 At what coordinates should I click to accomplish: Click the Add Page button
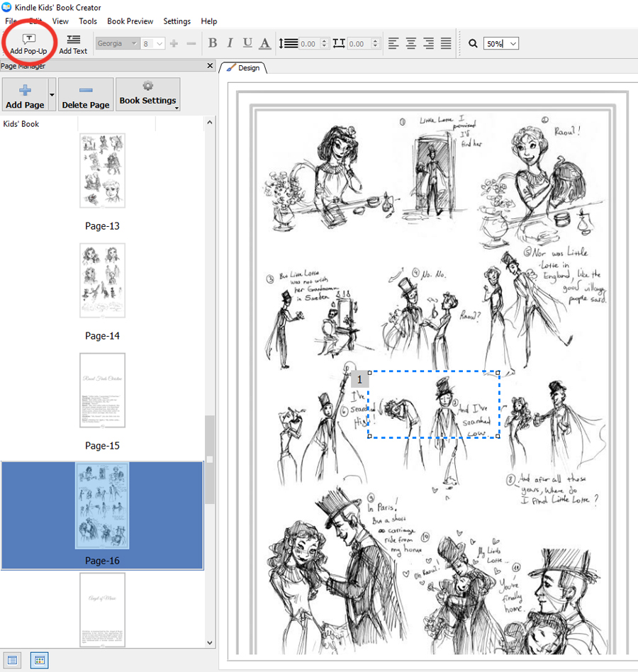(x=25, y=95)
